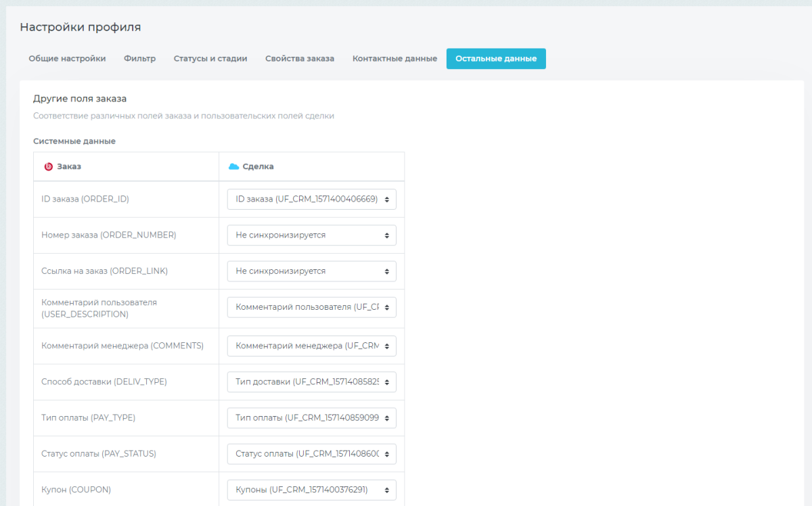Select the Контактные данные tab
This screenshot has height=506, width=812.
tap(394, 59)
